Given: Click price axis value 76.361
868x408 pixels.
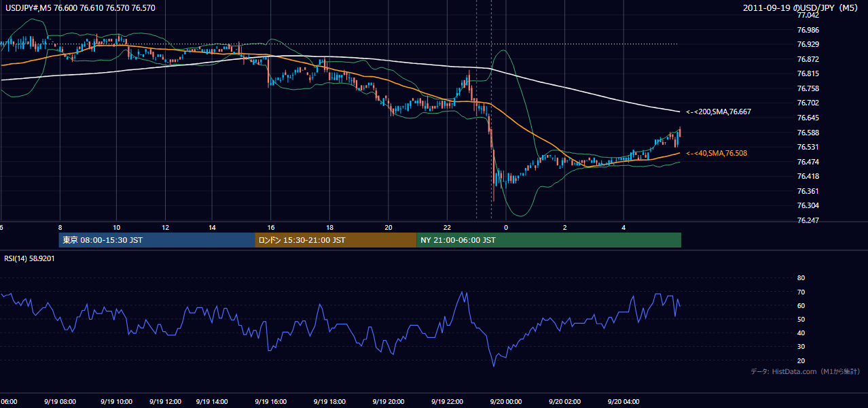Looking at the screenshot, I should click(809, 191).
